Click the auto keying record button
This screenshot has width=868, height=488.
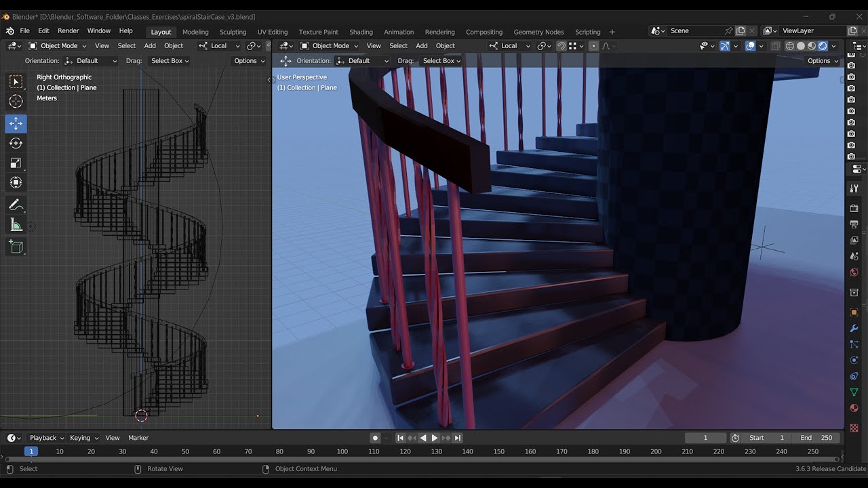375,438
